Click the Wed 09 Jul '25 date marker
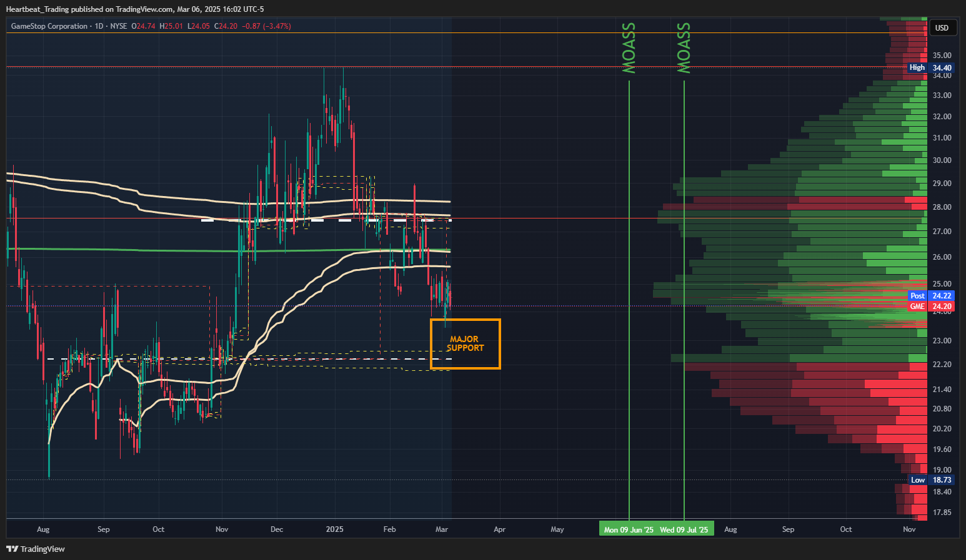 tap(684, 529)
